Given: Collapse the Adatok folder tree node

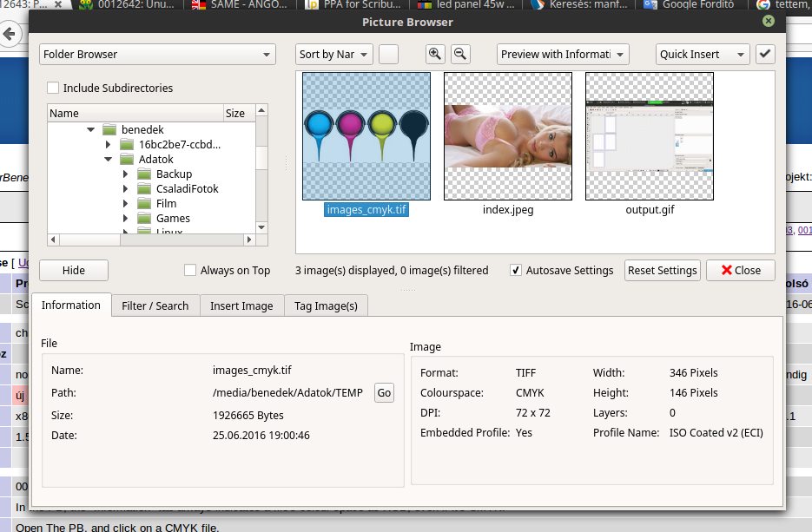Looking at the screenshot, I should (x=109, y=160).
